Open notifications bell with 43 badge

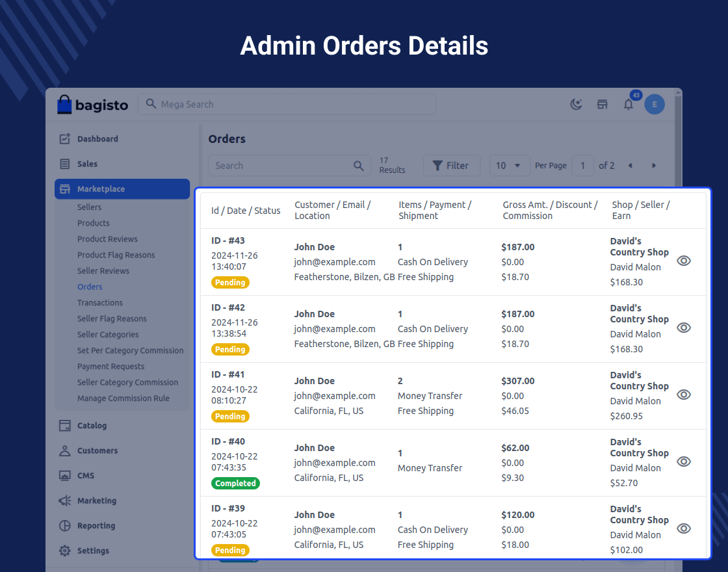629,104
